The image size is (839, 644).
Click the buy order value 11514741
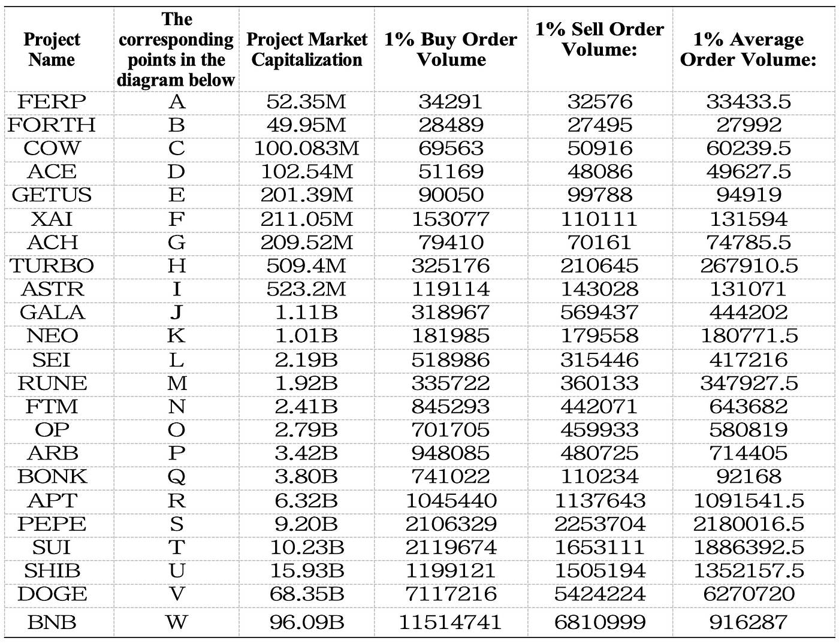pyautogui.click(x=451, y=622)
